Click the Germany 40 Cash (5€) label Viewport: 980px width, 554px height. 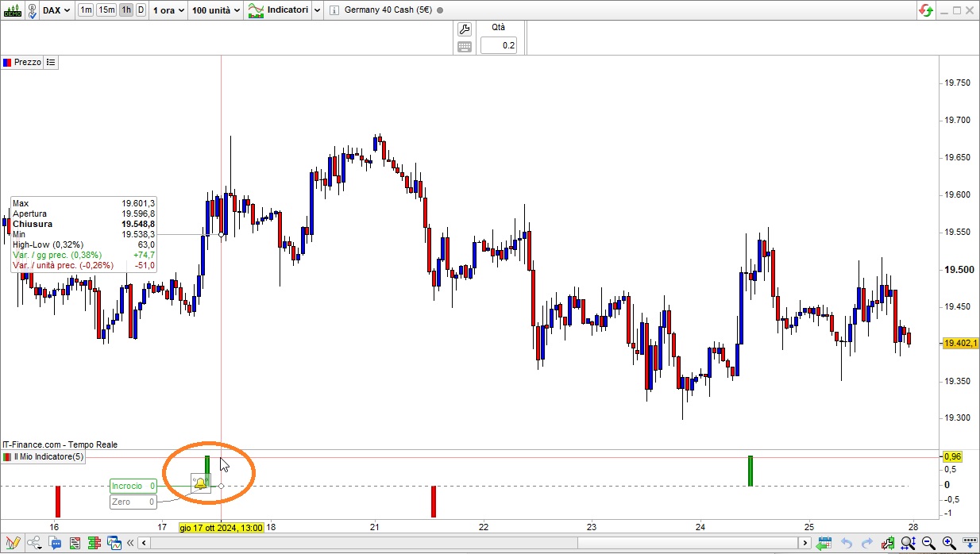point(388,10)
